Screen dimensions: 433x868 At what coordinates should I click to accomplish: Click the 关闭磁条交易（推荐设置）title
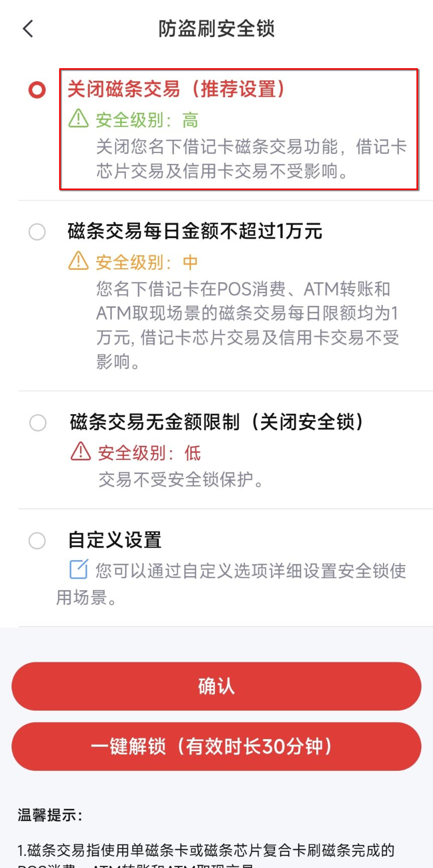[177, 89]
